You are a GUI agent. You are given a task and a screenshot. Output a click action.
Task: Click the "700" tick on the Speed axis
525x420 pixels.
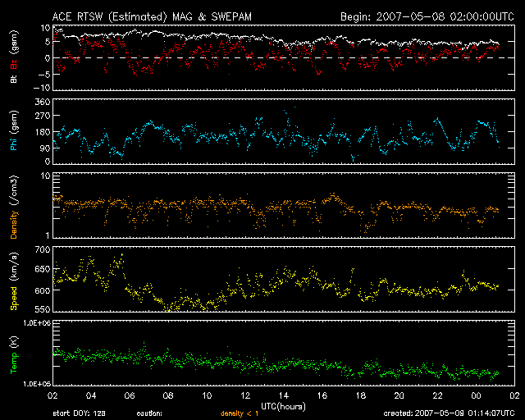43,249
